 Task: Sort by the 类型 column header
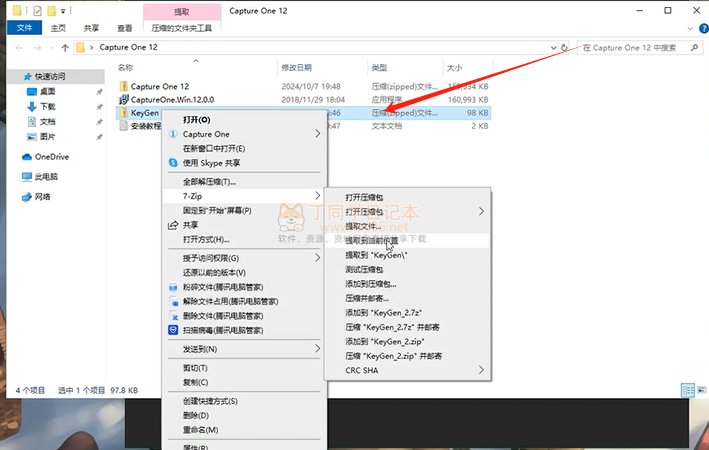(x=379, y=68)
